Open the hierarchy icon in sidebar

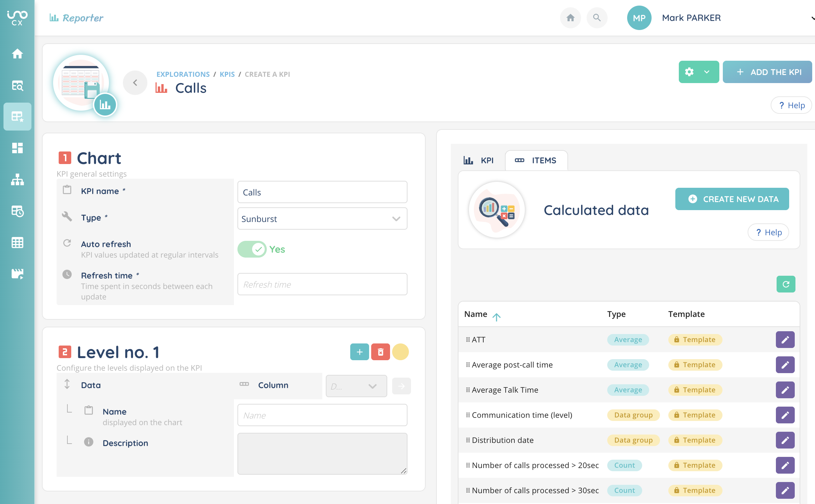(x=17, y=179)
